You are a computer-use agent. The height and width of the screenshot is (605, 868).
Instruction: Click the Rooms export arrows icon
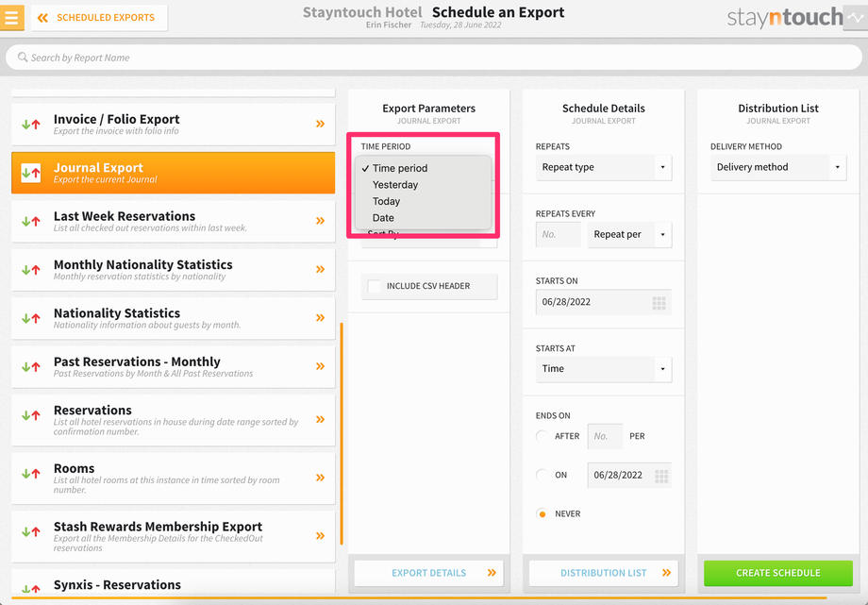(x=30, y=474)
